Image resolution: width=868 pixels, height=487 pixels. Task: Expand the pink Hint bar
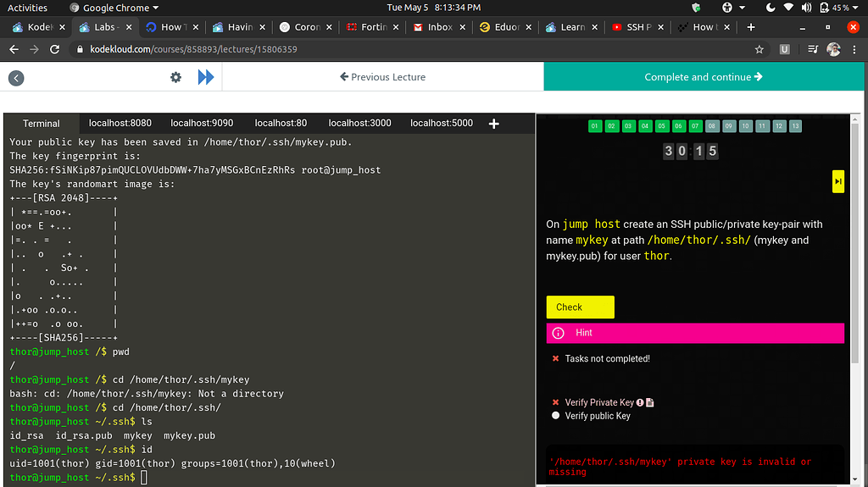[695, 333]
